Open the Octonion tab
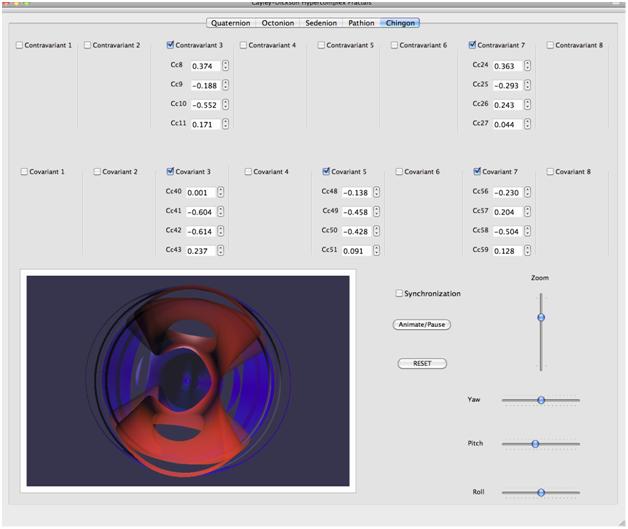This screenshot has height=529, width=628. [283, 22]
